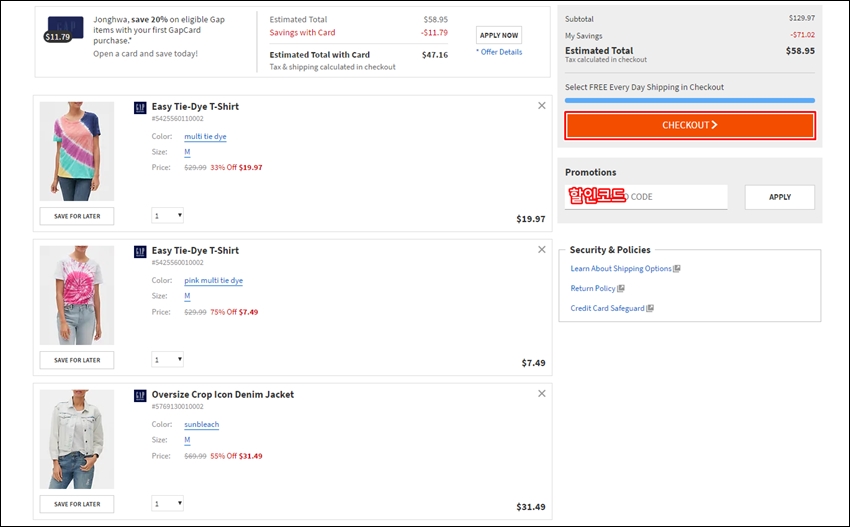Click the '75% Off $7.49' price text
The height and width of the screenshot is (527, 850).
[x=234, y=312]
